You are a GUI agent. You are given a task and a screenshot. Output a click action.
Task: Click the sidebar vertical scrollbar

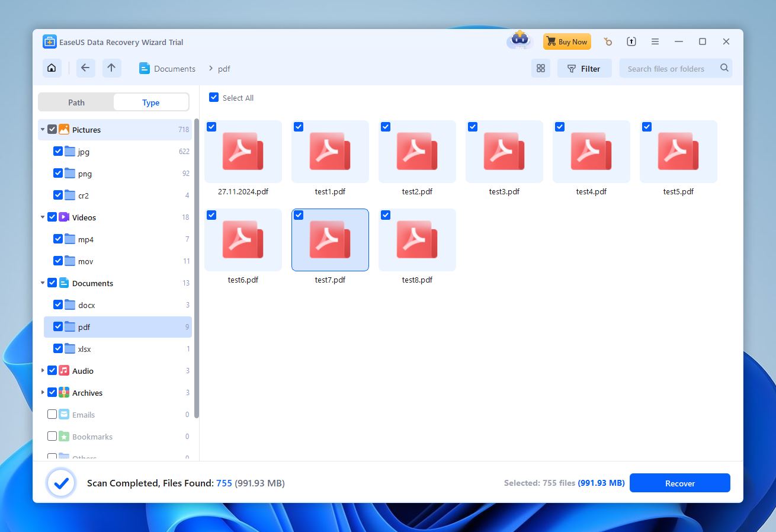[196, 267]
